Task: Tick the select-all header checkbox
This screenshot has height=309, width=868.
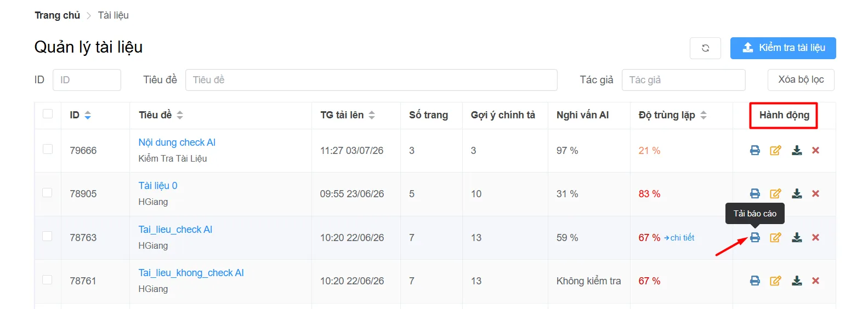Action: pos(48,113)
